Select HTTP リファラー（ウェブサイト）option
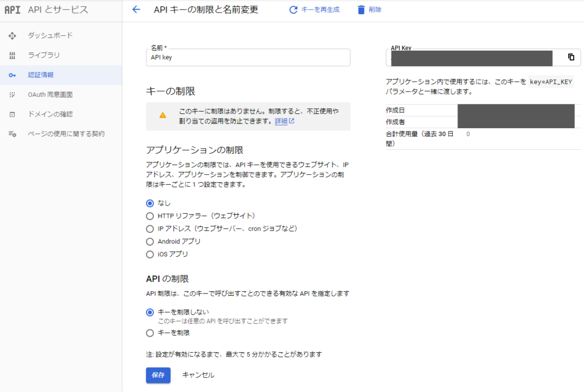Image resolution: width=584 pixels, height=392 pixels. tap(150, 216)
